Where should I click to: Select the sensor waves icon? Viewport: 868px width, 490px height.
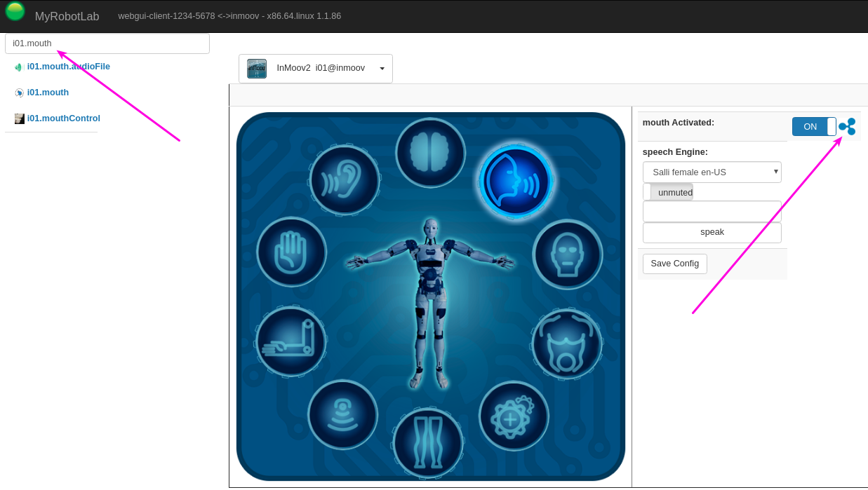coord(342,414)
